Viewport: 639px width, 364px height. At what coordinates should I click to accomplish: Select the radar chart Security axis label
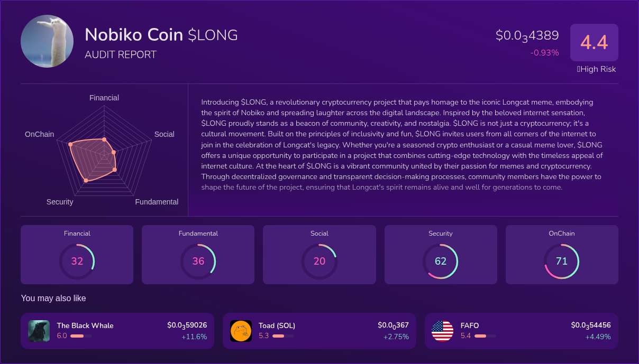(60, 202)
